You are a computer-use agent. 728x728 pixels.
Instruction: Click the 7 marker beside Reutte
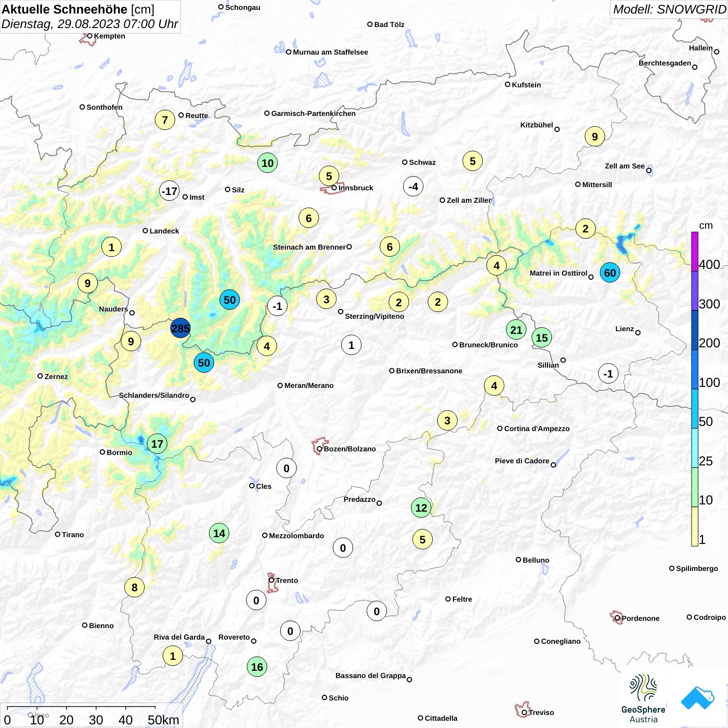[165, 120]
